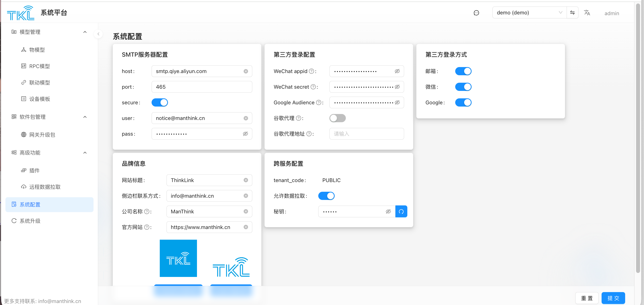644x305 pixels.
Task: Open the language translation icon
Action: 587,12
